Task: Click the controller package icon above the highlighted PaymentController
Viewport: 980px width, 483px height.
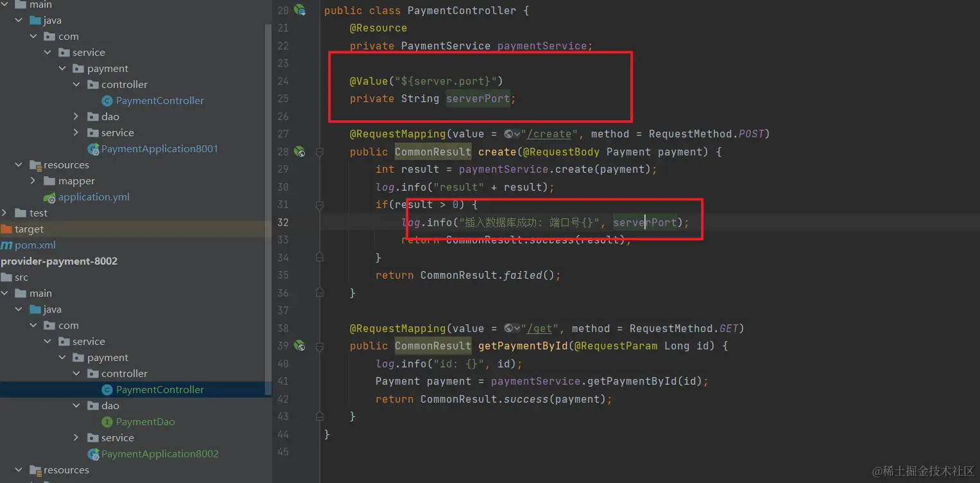Action: 93,374
